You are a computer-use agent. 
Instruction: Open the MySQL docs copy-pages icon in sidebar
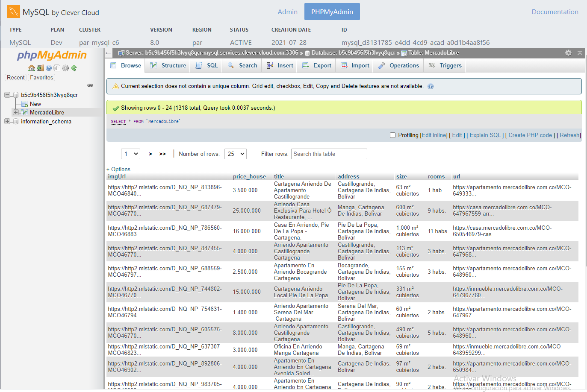tap(57, 68)
